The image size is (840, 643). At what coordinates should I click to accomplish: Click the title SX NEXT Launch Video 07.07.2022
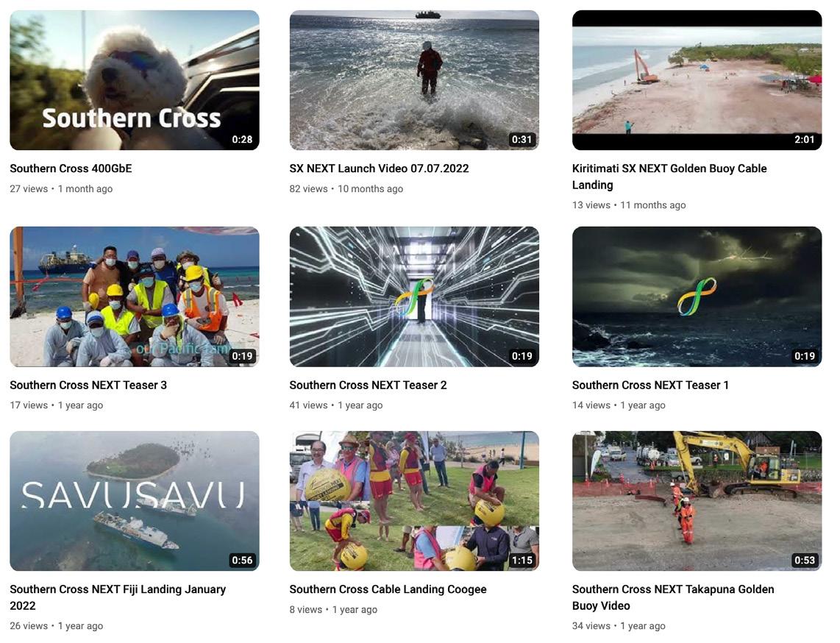pyautogui.click(x=380, y=168)
